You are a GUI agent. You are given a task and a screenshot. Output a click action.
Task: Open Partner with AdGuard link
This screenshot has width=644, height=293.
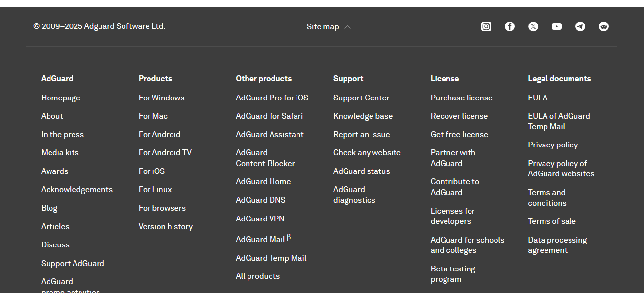click(x=453, y=158)
